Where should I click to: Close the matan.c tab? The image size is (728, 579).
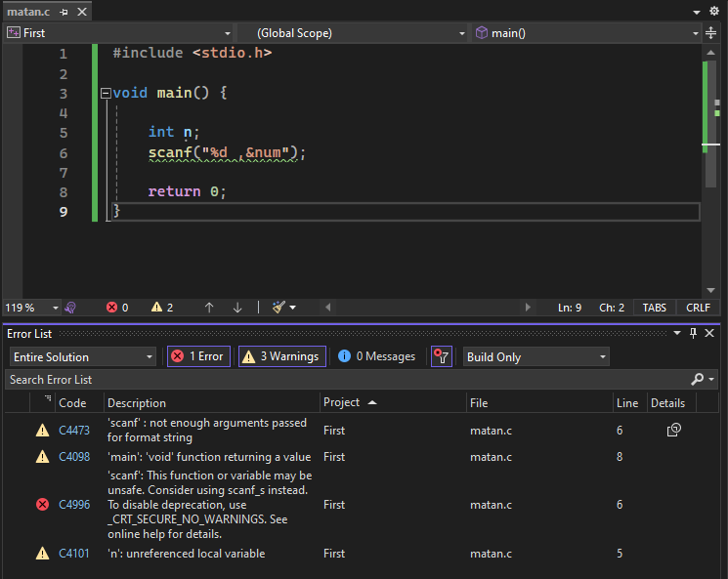82,12
